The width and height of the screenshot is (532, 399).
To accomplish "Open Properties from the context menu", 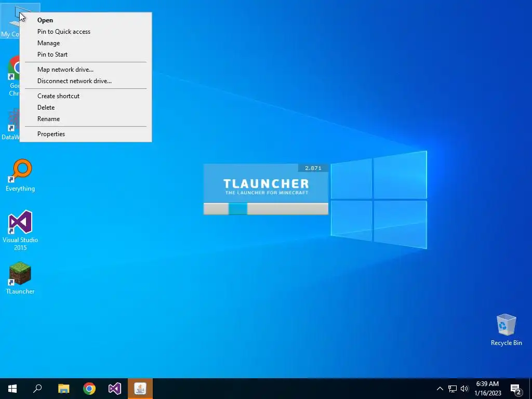I will pos(86,134).
